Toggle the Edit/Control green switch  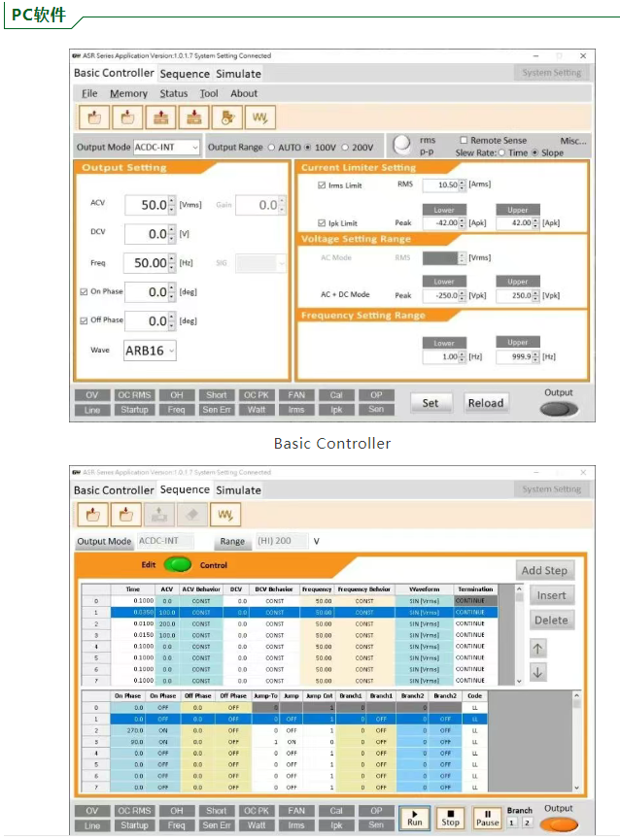177,564
